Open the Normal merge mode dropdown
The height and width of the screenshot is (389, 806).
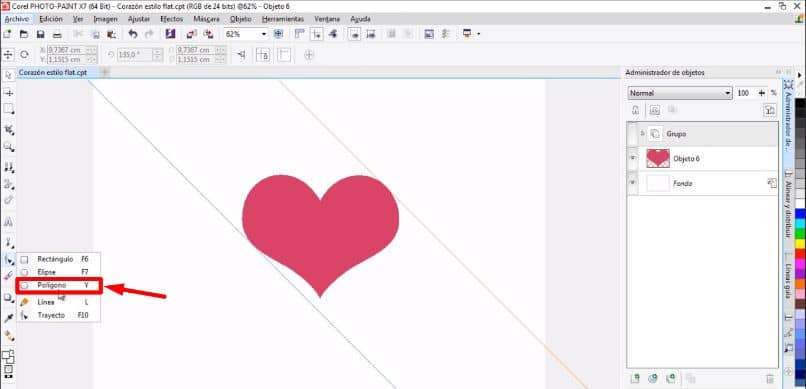pyautogui.click(x=680, y=94)
